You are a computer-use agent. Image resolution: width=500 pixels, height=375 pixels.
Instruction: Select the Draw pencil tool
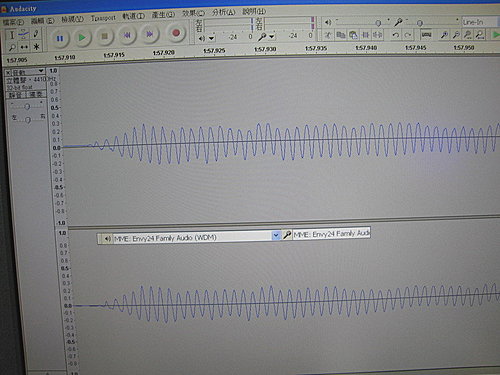tap(36, 34)
